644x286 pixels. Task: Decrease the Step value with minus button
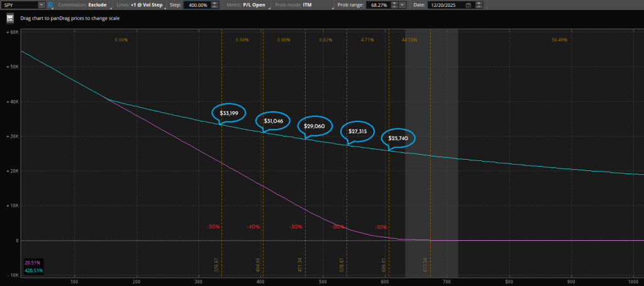pos(215,6)
